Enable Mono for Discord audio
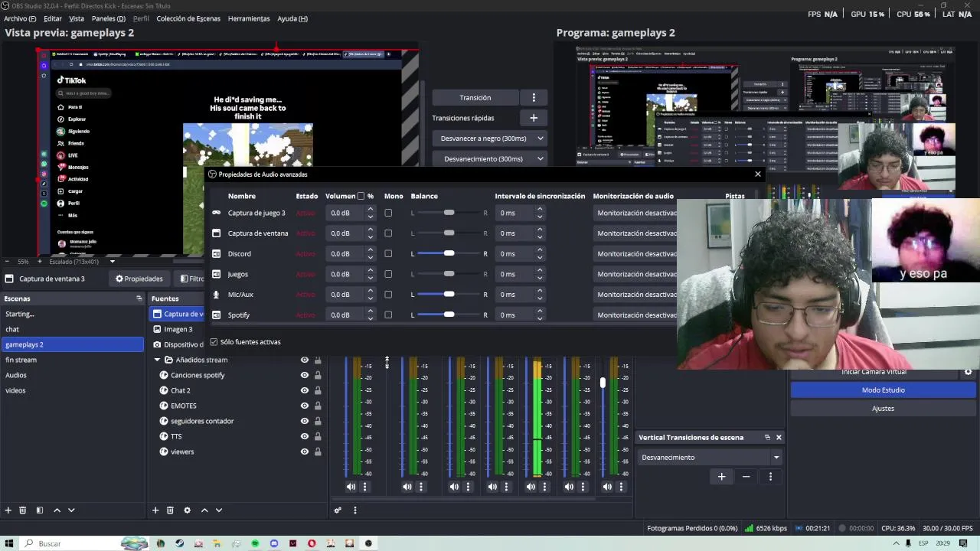This screenshot has height=551, width=980. point(388,253)
